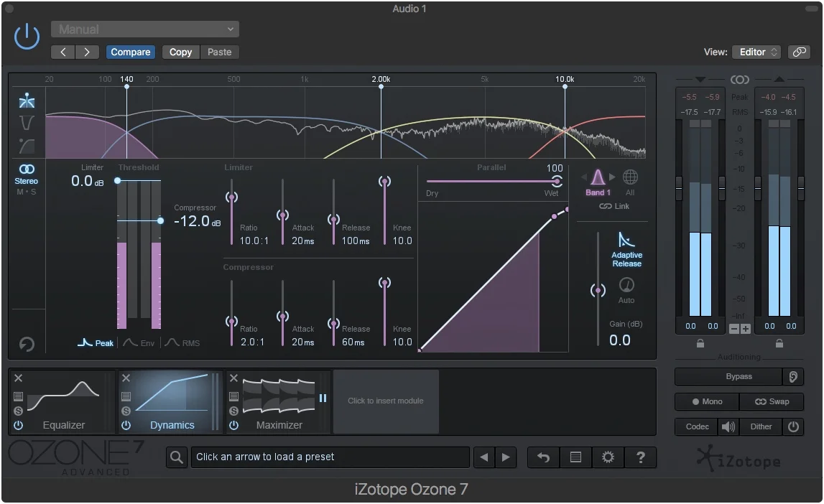
Task: Select the All bands globe icon
Action: [x=631, y=177]
